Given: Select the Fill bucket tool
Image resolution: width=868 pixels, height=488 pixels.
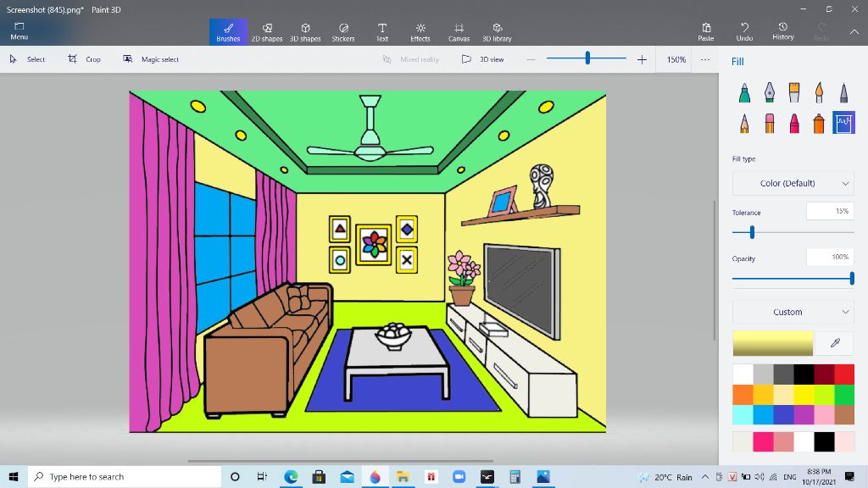Looking at the screenshot, I should pos(843,123).
